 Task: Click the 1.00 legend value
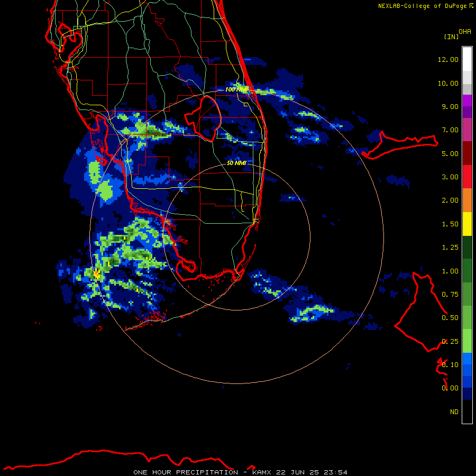[450, 271]
